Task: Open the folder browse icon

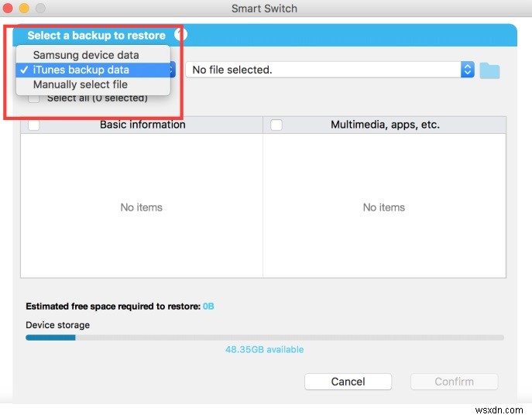Action: click(489, 70)
